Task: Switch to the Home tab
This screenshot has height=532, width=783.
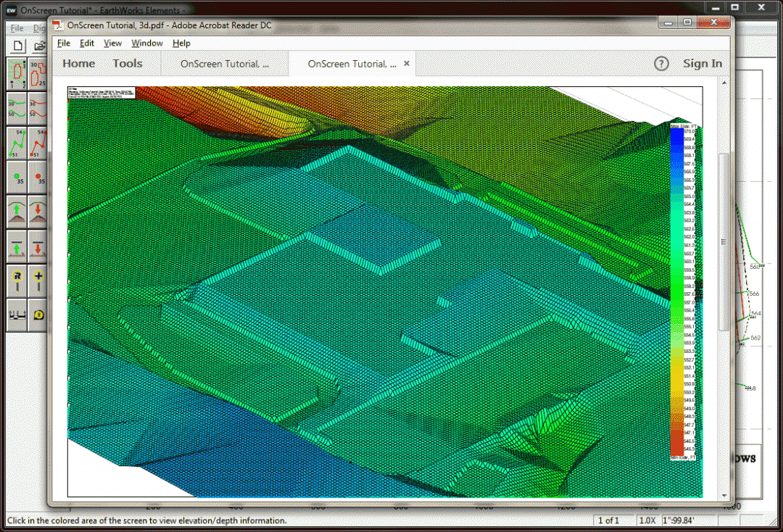Action: [x=78, y=63]
